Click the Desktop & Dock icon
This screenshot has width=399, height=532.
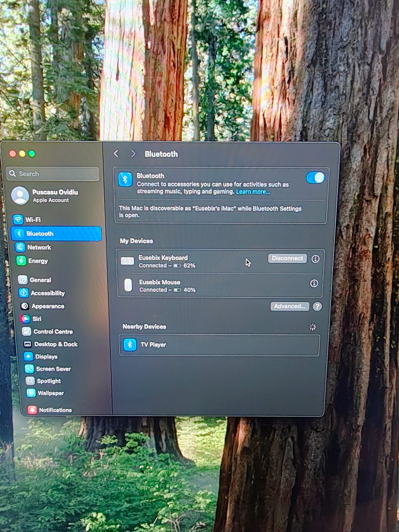[27, 344]
